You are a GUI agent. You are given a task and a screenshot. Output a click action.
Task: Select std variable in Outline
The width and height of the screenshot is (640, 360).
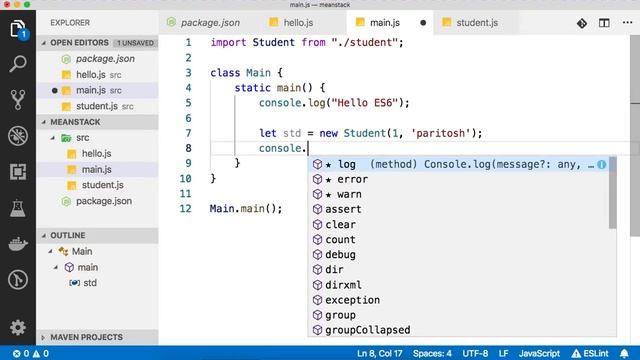click(98, 283)
